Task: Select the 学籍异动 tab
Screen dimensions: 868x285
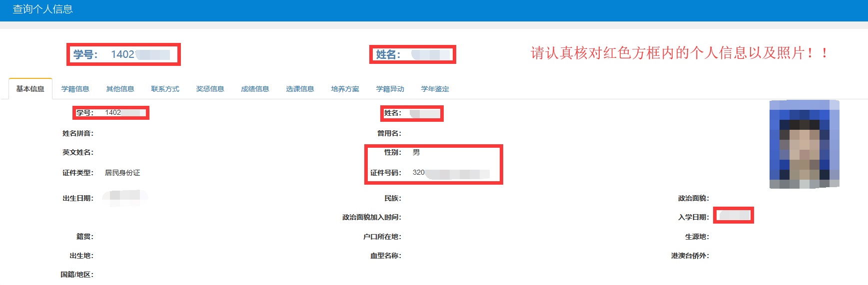Action: (390, 89)
